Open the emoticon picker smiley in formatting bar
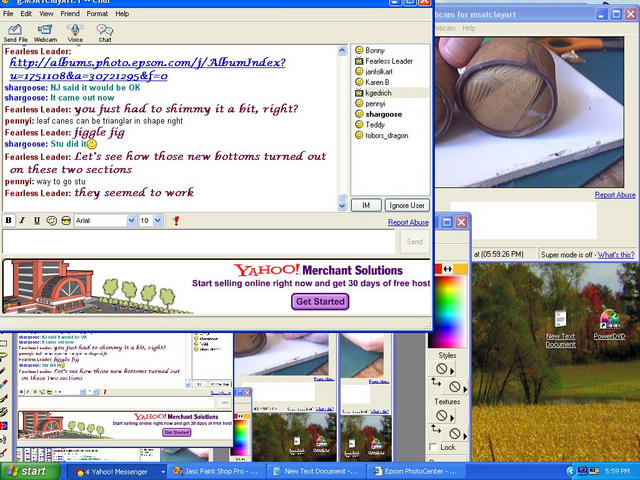Viewport: 640px width, 480px height. tap(51, 221)
